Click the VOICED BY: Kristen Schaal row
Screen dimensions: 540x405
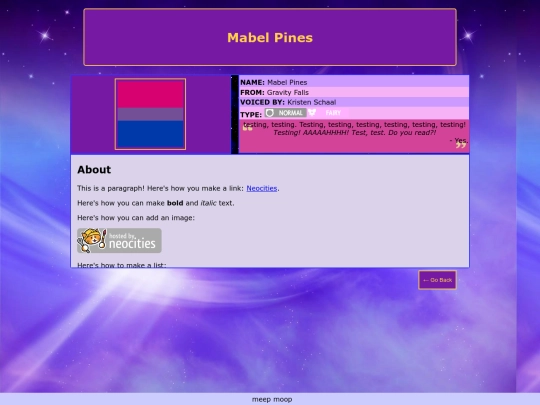point(354,102)
